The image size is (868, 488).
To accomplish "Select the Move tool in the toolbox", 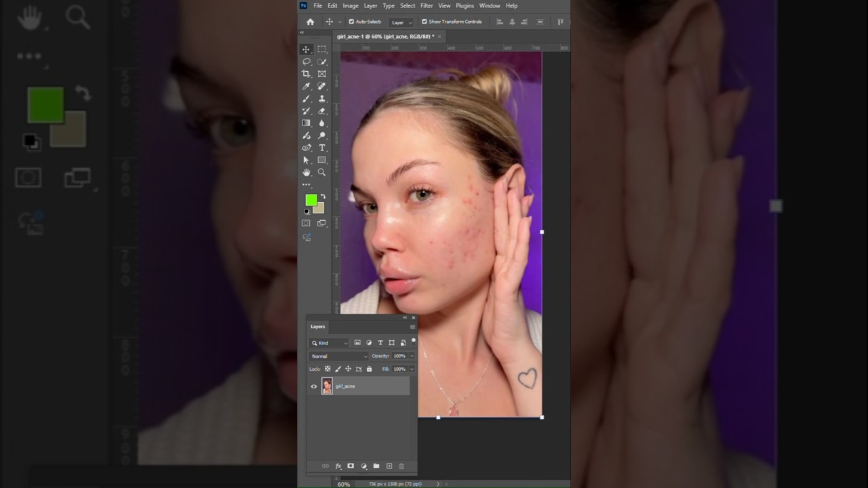I will point(307,49).
